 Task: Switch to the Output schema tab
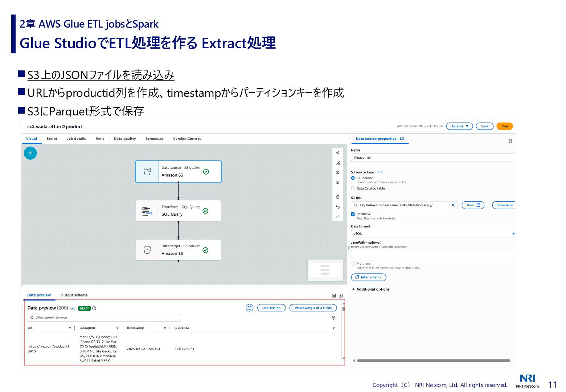point(74,295)
